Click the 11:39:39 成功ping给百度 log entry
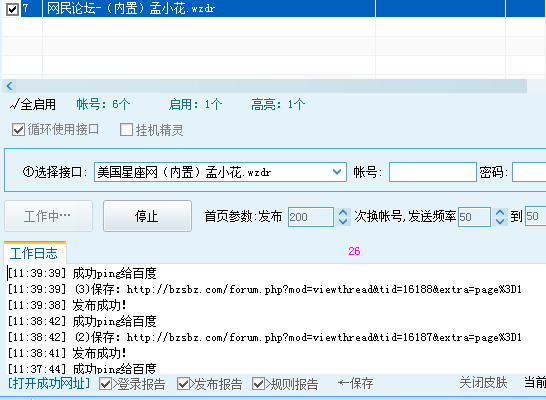Viewport: 546px width, 400px height. click(x=82, y=273)
